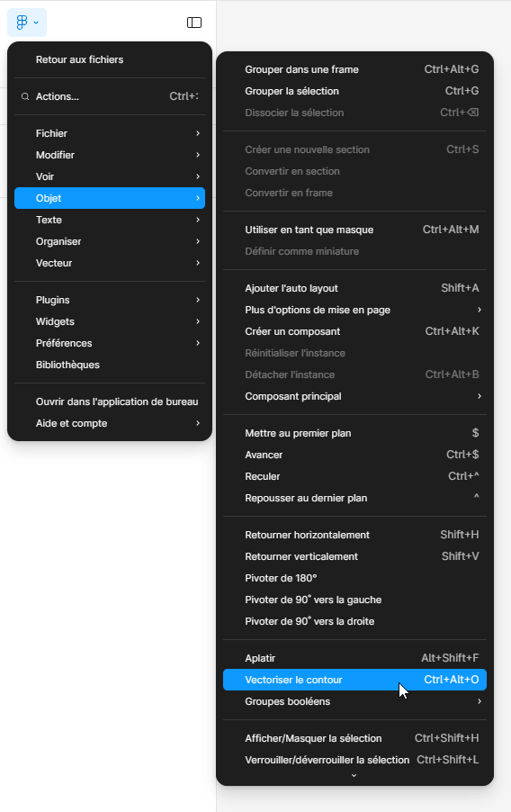The width and height of the screenshot is (511, 812).
Task: Select Grouper dans une frame
Action: [x=354, y=69]
